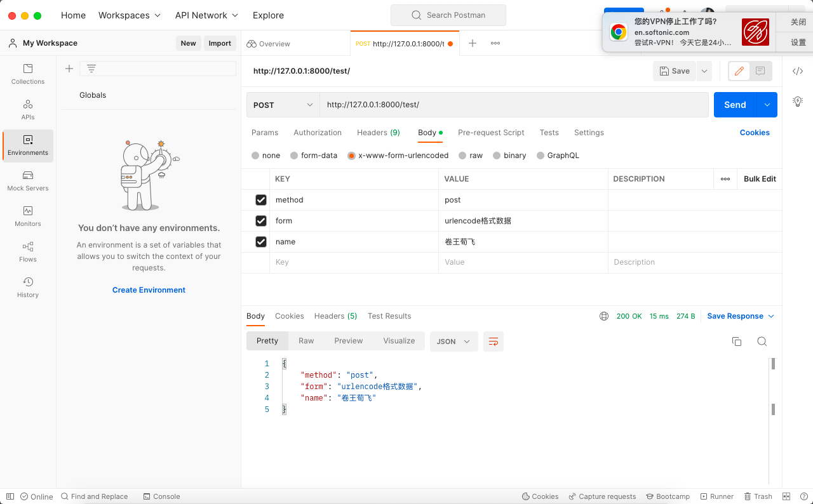Click Capture requests in the status bar

click(x=602, y=496)
